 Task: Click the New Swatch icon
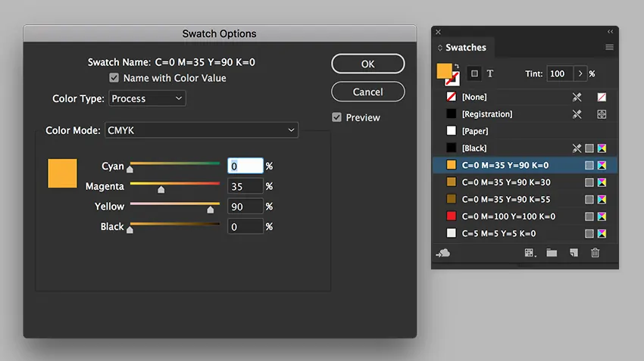coord(574,253)
